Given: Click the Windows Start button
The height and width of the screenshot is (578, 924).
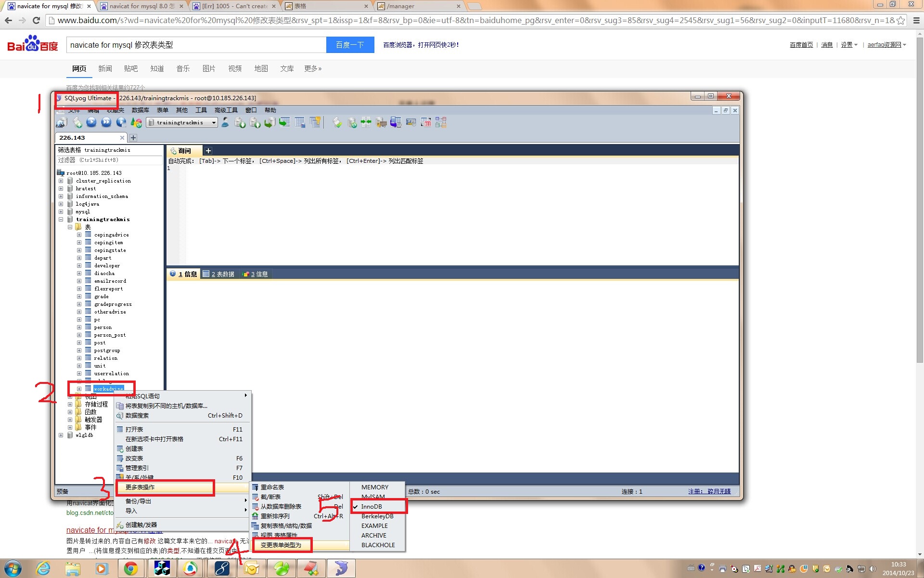Looking at the screenshot, I should (13, 568).
